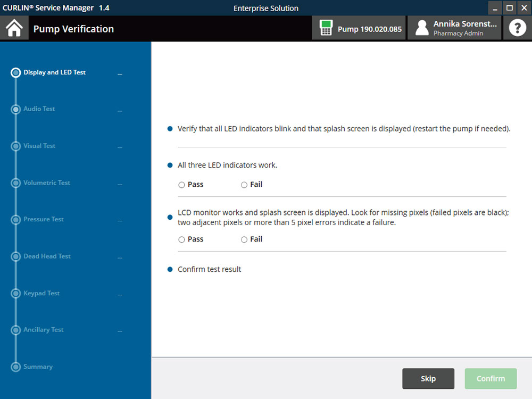The height and width of the screenshot is (399, 532).
Task: Mark LCD monitor test as Fail
Action: click(x=244, y=239)
